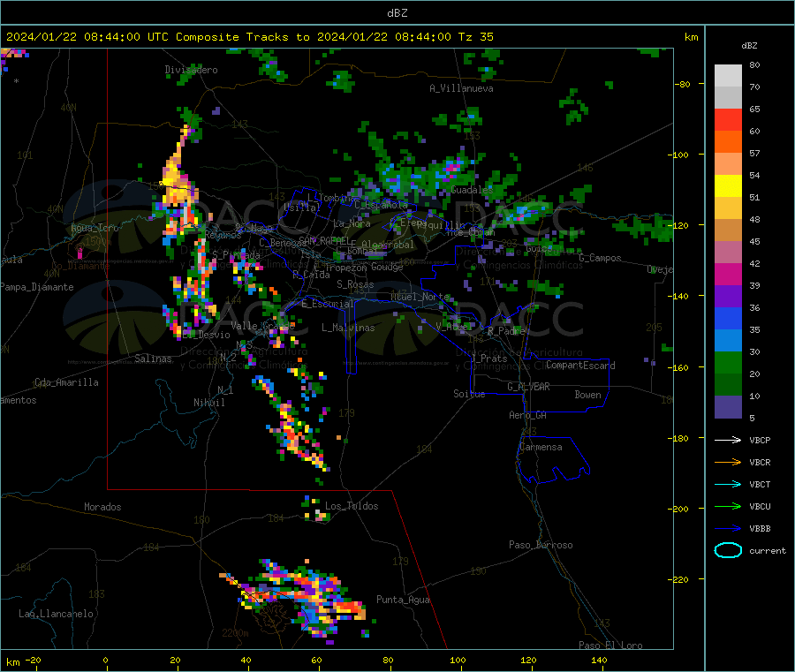Click the cyan 'current' ellipse legend icon
The height and width of the screenshot is (672, 795).
pyautogui.click(x=728, y=550)
